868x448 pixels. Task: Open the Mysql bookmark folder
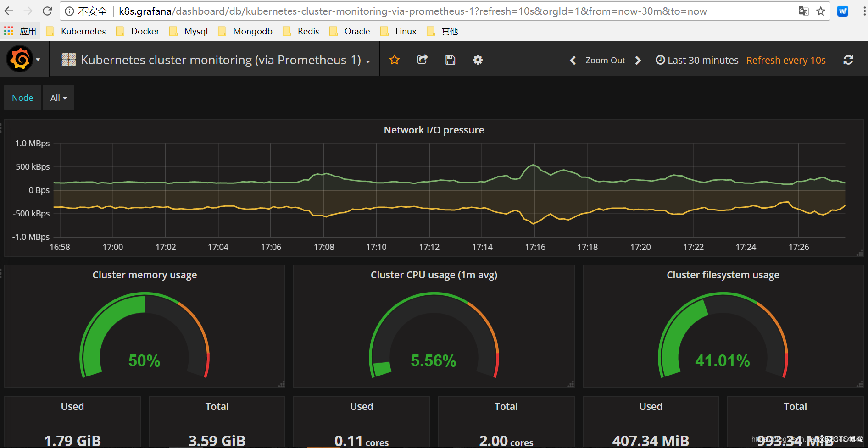coord(189,31)
